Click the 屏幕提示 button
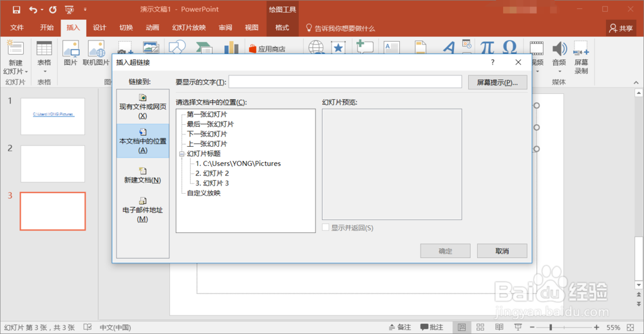Image resolution: width=644 pixels, height=334 pixels. (x=497, y=82)
